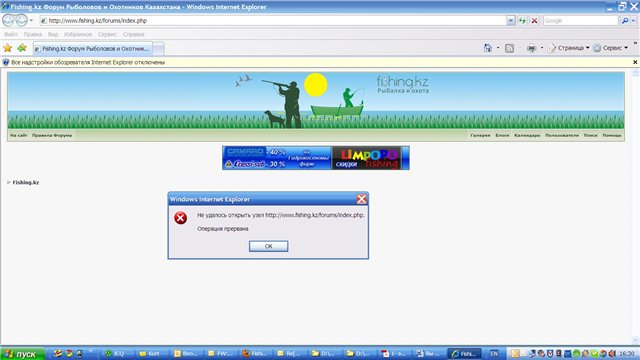Click the search magnifier icon
This screenshot has width=640, height=360.
624,20
